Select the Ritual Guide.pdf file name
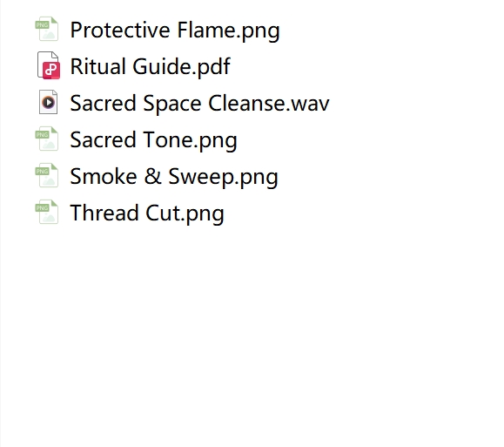Viewport: 504px width, 447px height. tap(150, 66)
